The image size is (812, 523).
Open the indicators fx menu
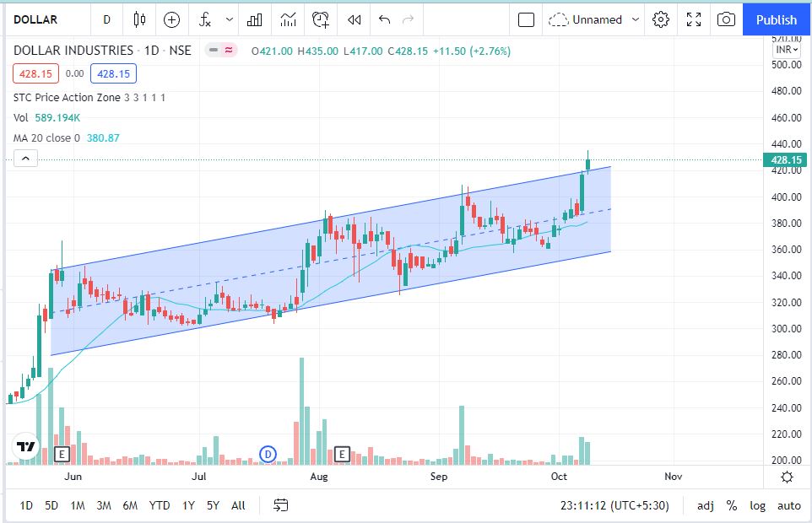[x=205, y=19]
